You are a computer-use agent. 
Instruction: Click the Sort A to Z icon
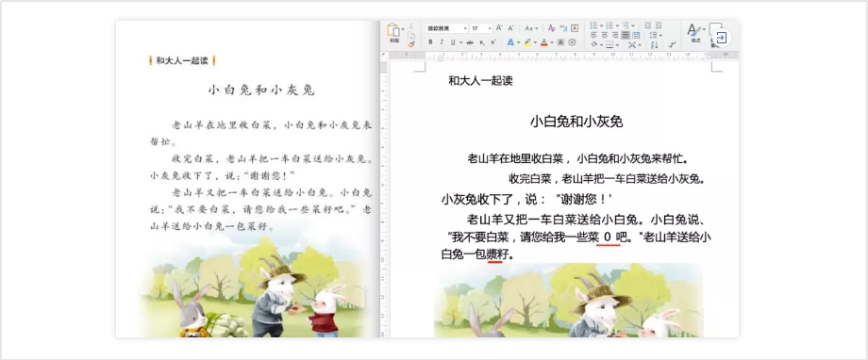[655, 44]
